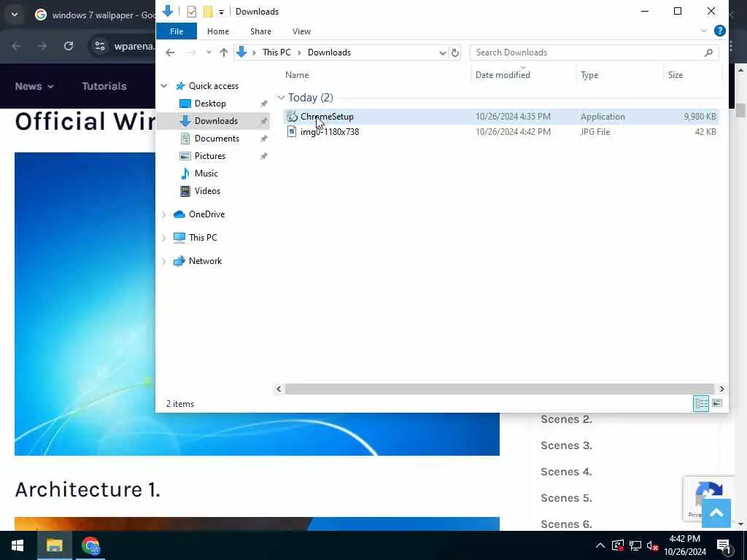Open Scenes 5. link on webpage

click(x=566, y=498)
